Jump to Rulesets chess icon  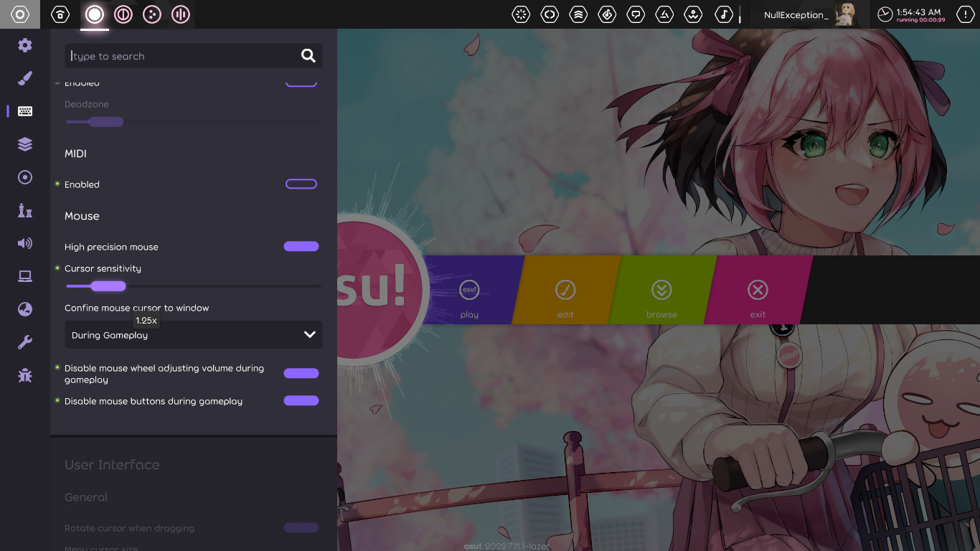point(25,210)
